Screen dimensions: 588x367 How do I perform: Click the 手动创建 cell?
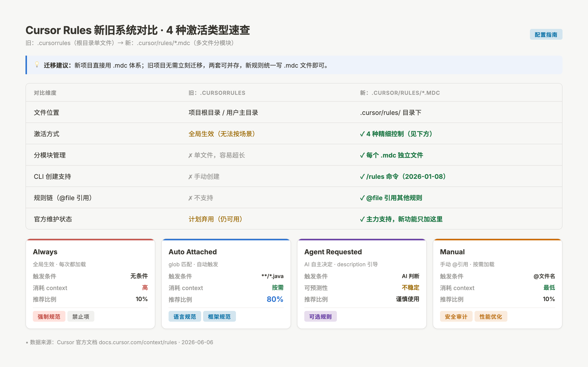[204, 177]
